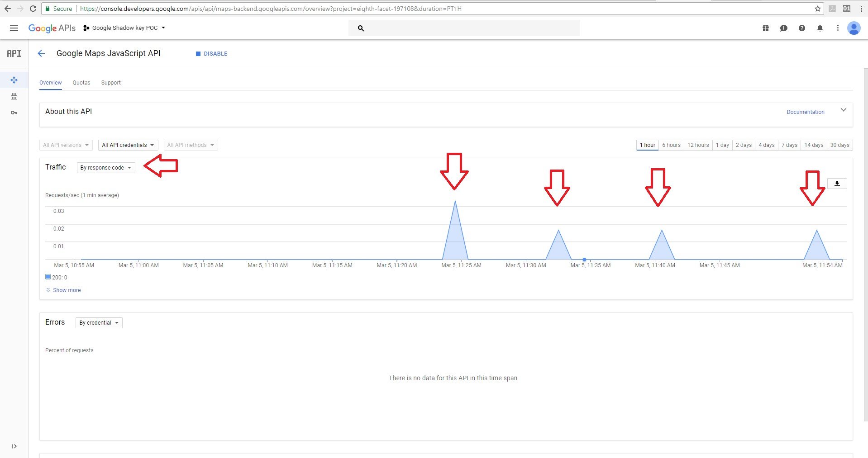Click the browser forward arrow
The height and width of the screenshot is (458, 868).
[20, 9]
